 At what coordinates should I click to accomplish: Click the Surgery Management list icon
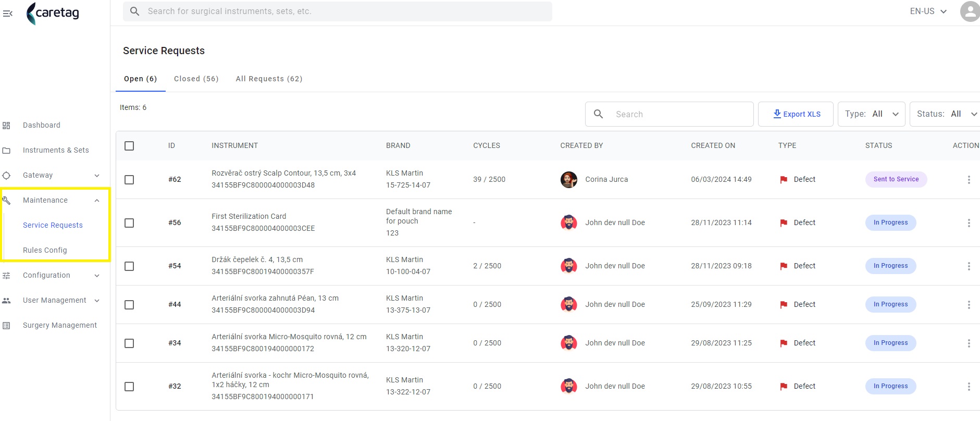click(6, 326)
